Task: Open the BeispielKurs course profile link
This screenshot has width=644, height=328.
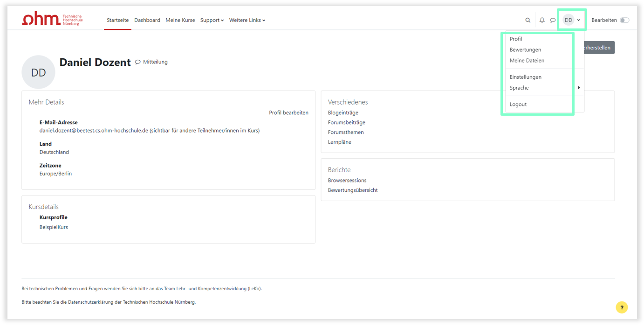Action: click(54, 228)
